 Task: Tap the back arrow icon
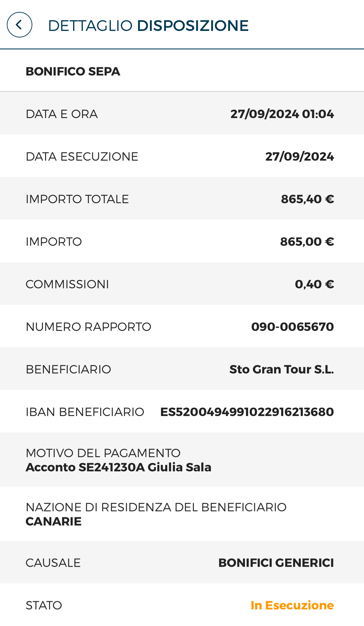(x=19, y=25)
